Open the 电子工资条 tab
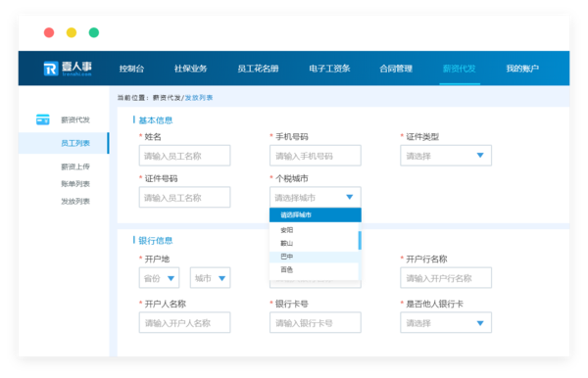Viewport: 588px width, 378px height. (x=329, y=69)
